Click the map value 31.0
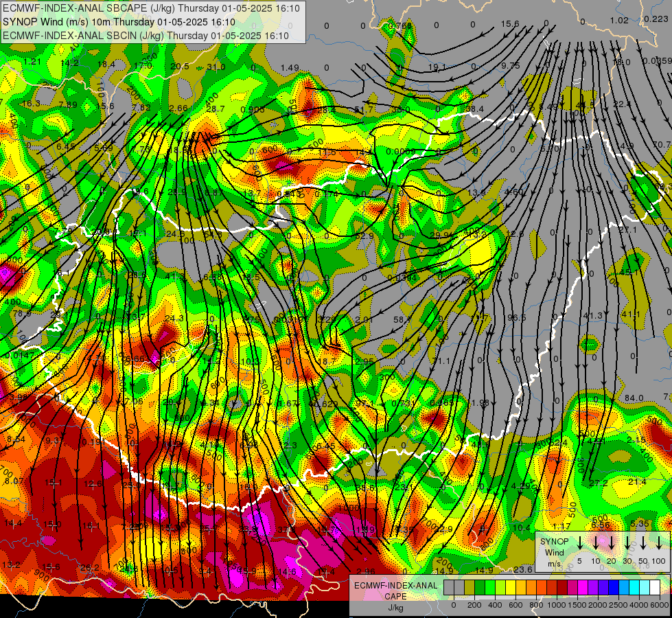 [216, 67]
